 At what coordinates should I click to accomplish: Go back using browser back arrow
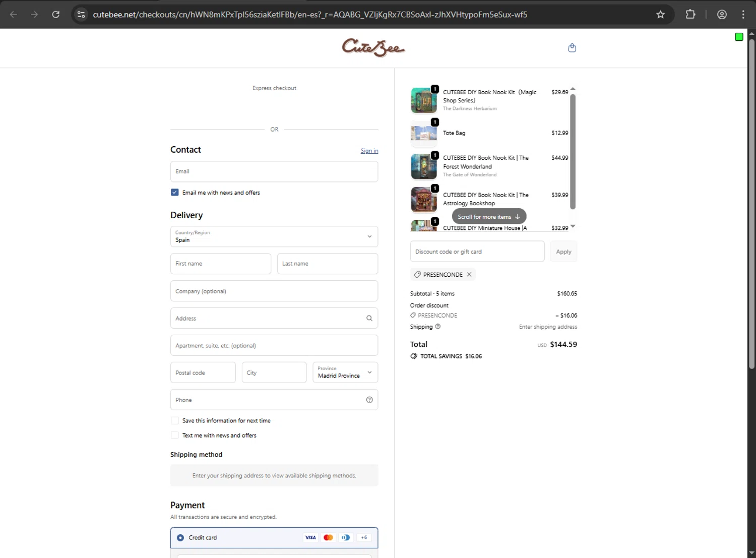pyautogui.click(x=14, y=15)
